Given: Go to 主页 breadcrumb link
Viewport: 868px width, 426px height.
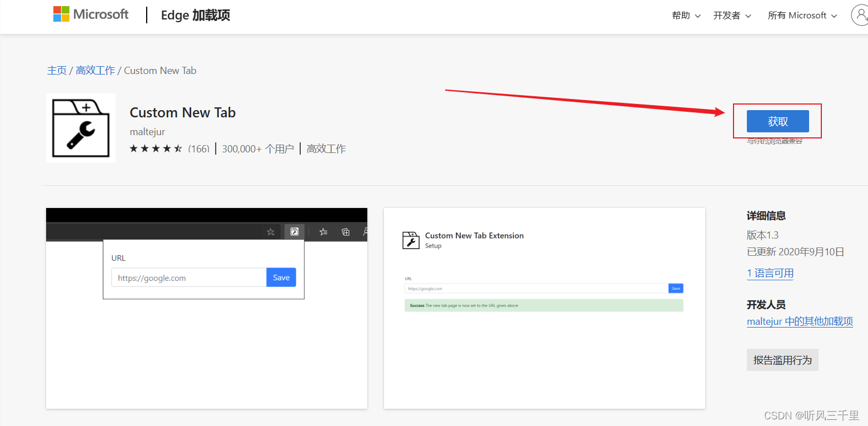Looking at the screenshot, I should pyautogui.click(x=57, y=71).
